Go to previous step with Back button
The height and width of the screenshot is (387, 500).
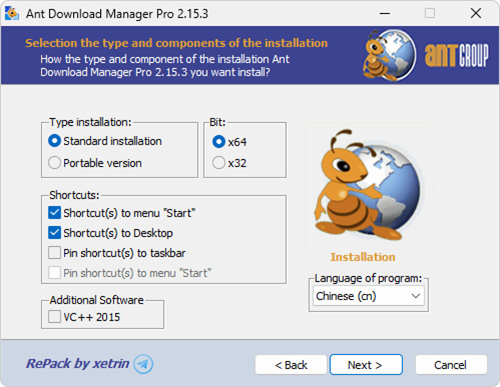coord(291,365)
